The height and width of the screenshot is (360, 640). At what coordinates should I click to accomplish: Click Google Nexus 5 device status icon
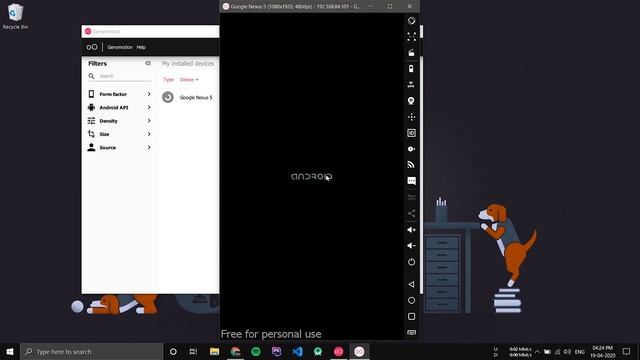point(168,97)
